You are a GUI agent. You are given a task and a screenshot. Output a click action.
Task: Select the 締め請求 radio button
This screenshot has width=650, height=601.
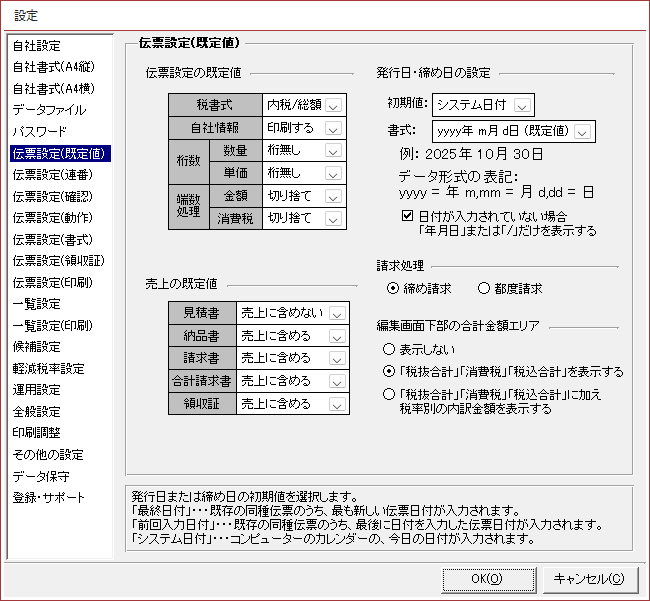[392, 289]
